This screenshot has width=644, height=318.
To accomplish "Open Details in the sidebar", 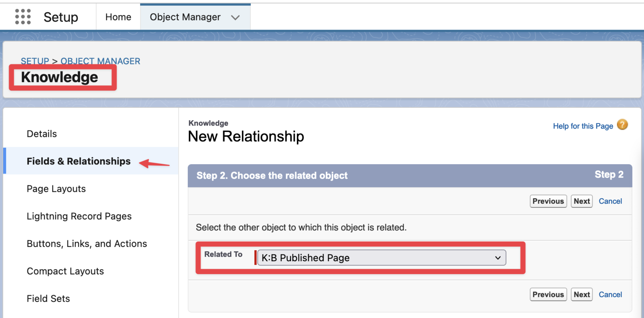I will (42, 134).
